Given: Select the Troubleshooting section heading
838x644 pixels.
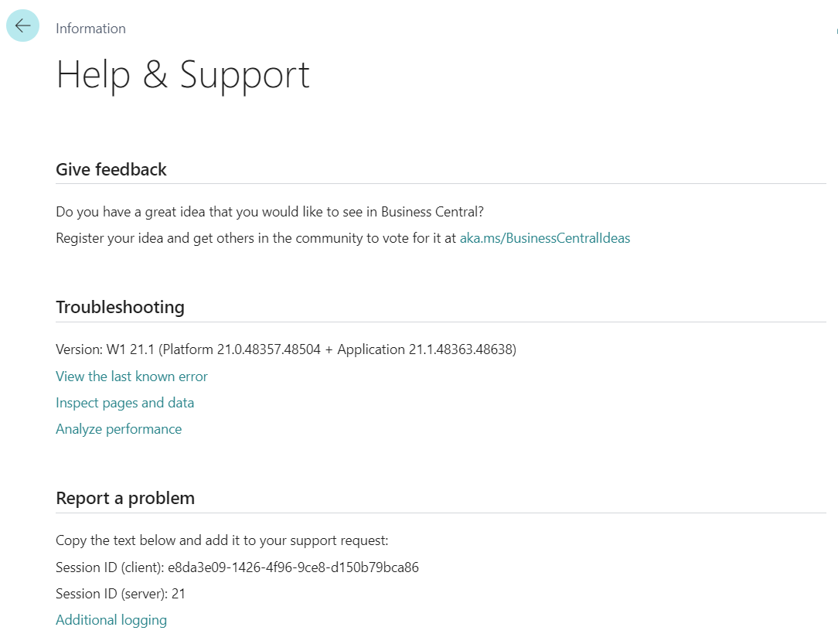Looking at the screenshot, I should (x=120, y=307).
